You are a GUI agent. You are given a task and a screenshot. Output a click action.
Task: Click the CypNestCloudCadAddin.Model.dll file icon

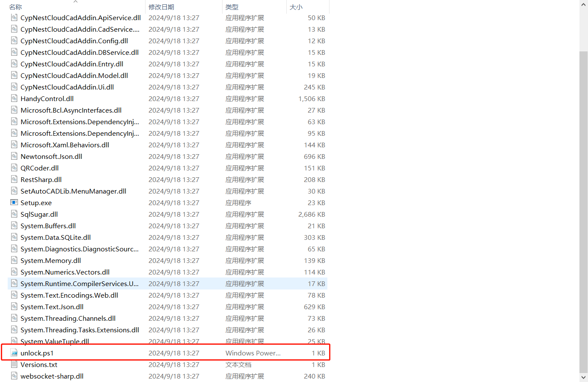(x=14, y=75)
